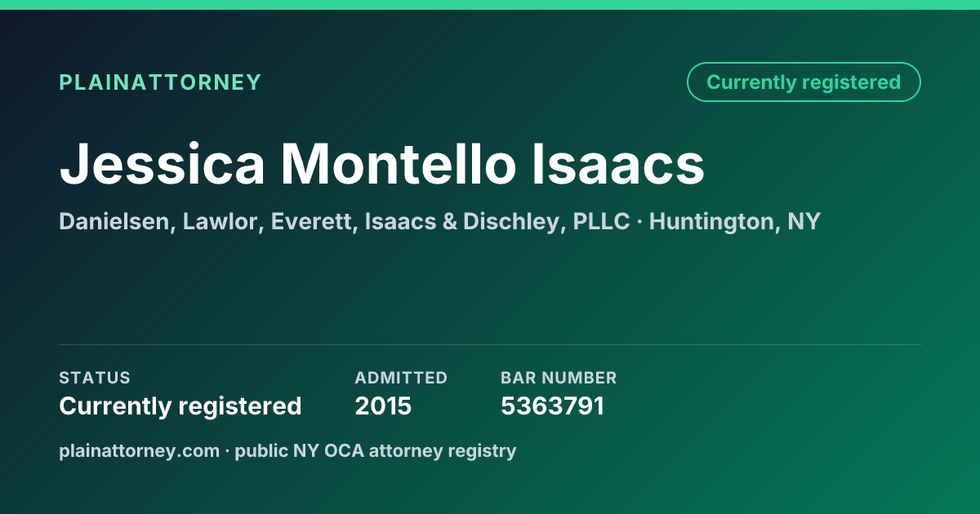Click PLLC in the firm name
Image resolution: width=980 pixels, height=514 pixels.
(601, 221)
